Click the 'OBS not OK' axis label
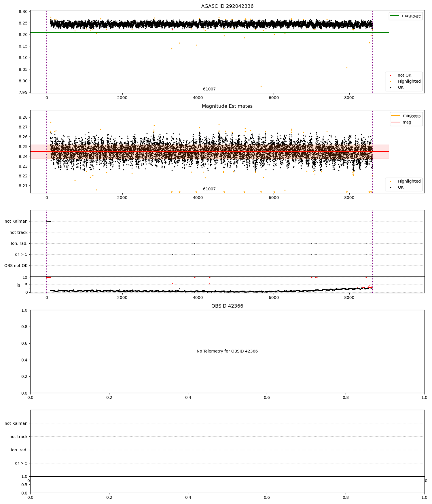Image resolution: width=432 pixels, height=504 pixels. [16, 266]
